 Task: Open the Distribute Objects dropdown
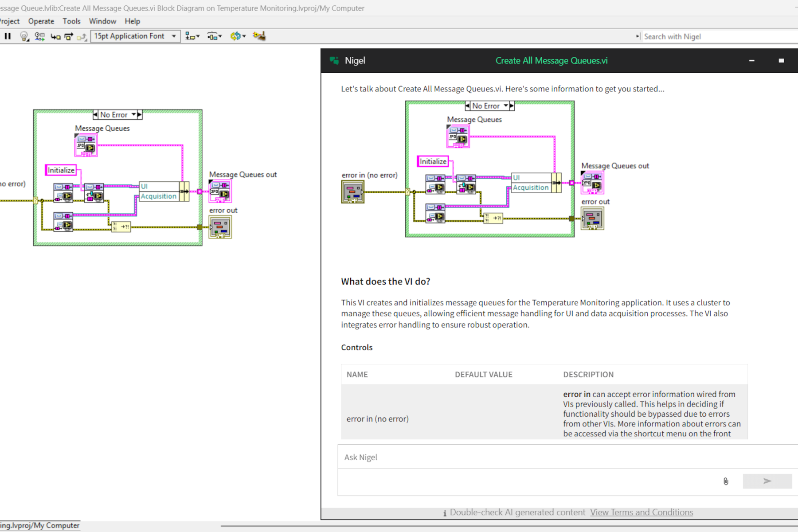(214, 36)
